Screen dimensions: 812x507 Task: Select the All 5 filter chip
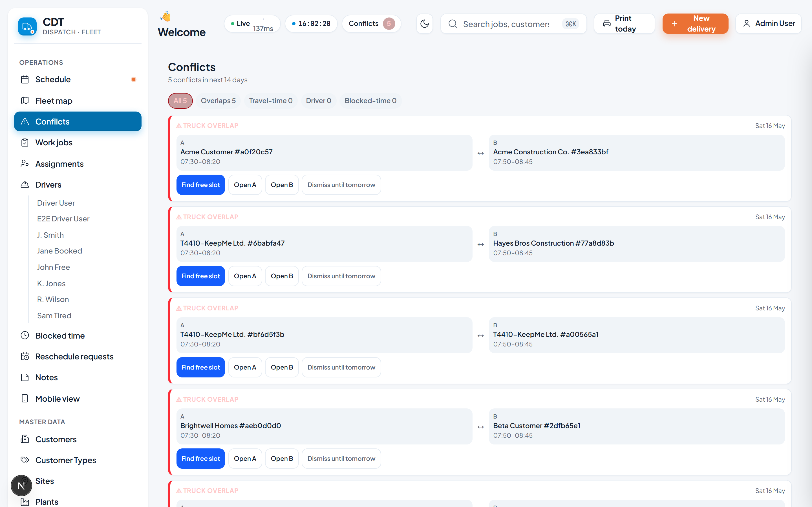[180, 101]
